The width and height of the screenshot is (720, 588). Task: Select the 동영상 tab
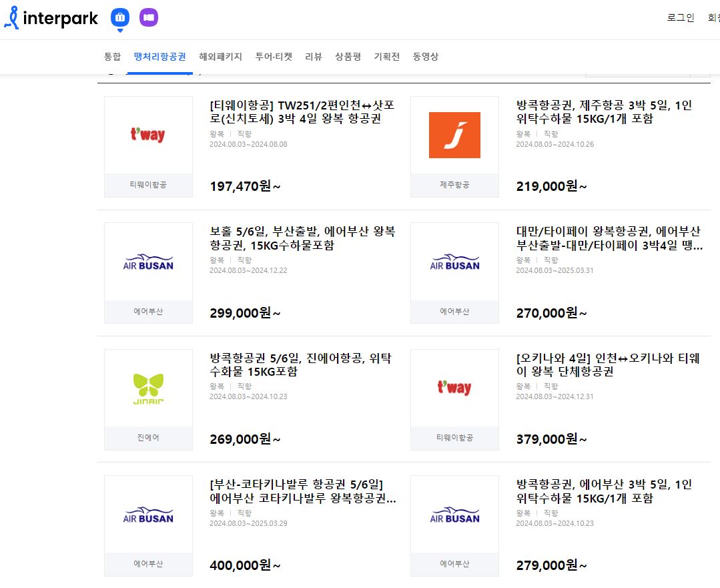pyautogui.click(x=426, y=57)
